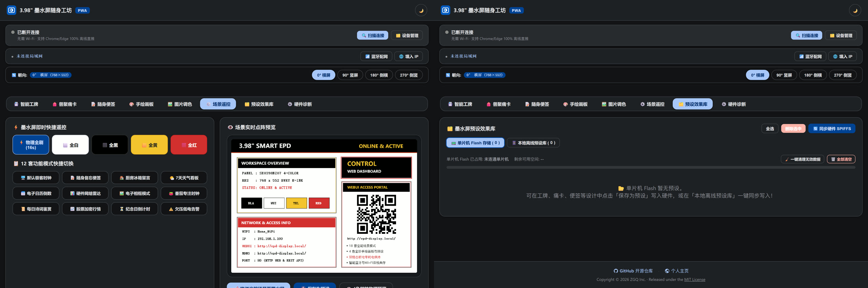
Task: Toggle the moon dark-mode icon in the left window
Action: click(x=421, y=10)
